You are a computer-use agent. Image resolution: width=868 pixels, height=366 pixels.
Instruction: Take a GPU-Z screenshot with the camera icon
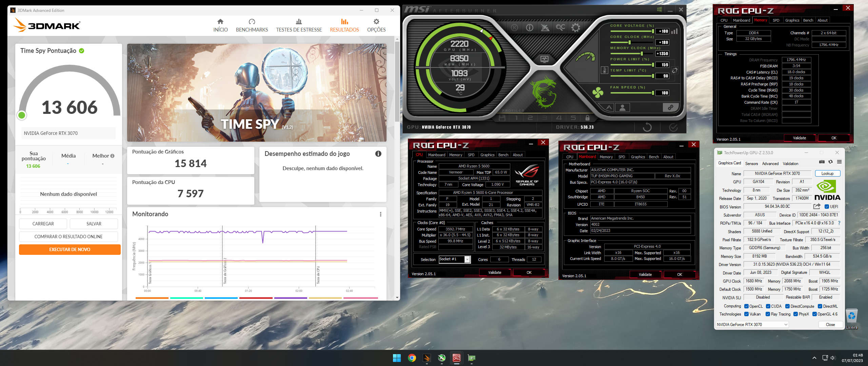[822, 162]
